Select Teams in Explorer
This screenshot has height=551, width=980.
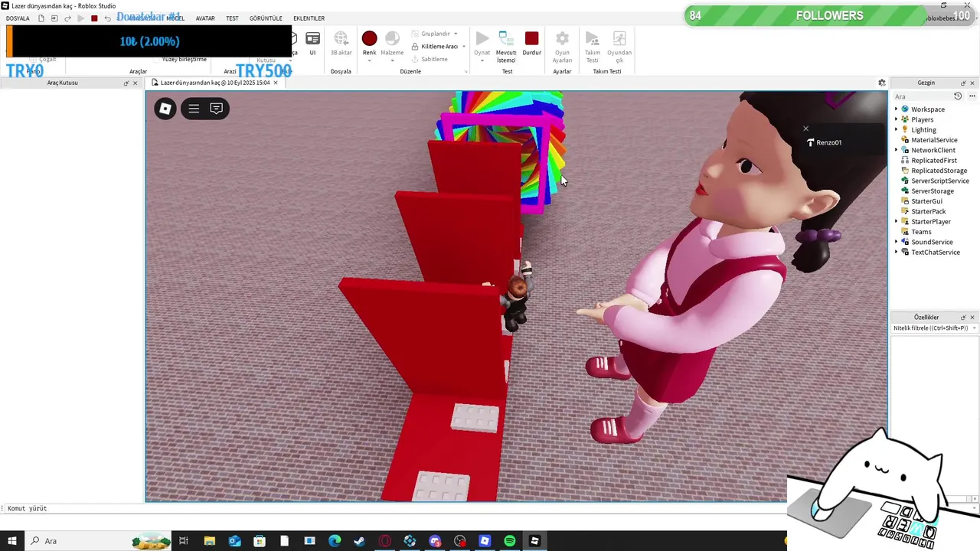pyautogui.click(x=921, y=232)
